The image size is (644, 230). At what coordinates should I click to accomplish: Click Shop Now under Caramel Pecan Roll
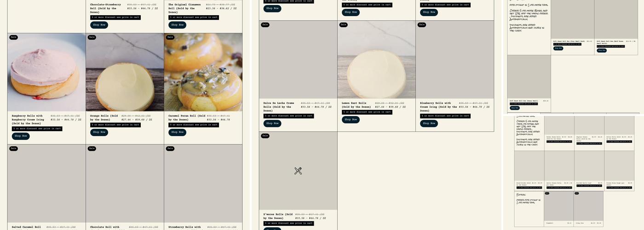pyautogui.click(x=177, y=132)
